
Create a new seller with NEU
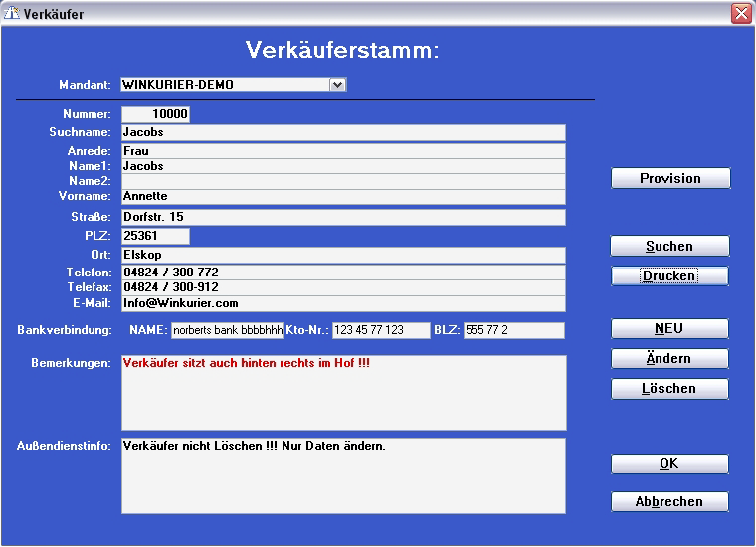(669, 329)
